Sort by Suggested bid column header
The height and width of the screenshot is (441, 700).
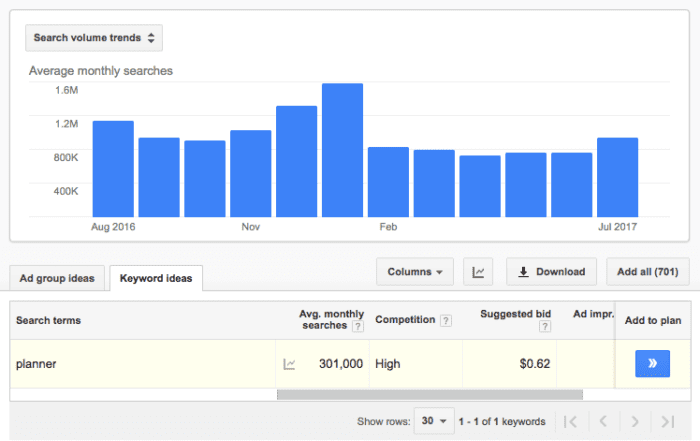click(516, 314)
